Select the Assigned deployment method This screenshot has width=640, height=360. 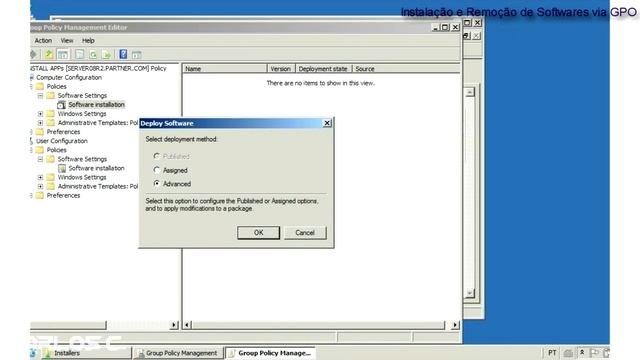[x=157, y=170]
